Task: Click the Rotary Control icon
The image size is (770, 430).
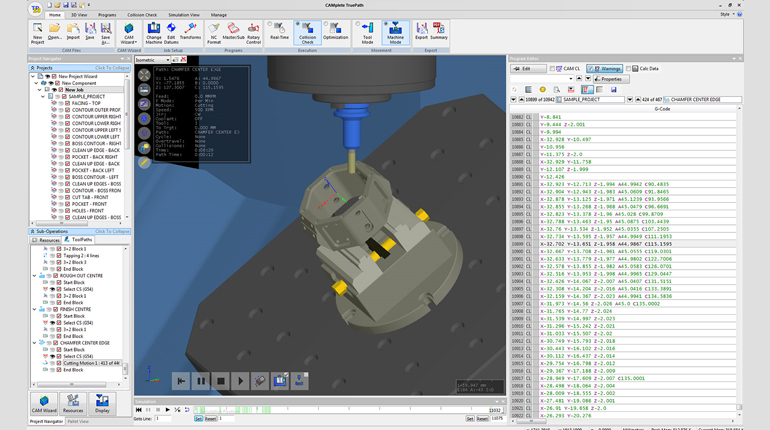Action: point(253,33)
